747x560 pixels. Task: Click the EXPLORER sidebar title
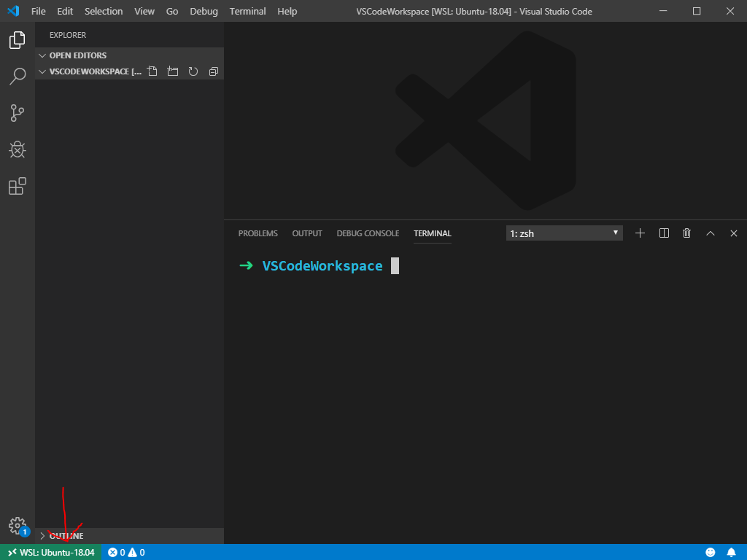point(68,35)
